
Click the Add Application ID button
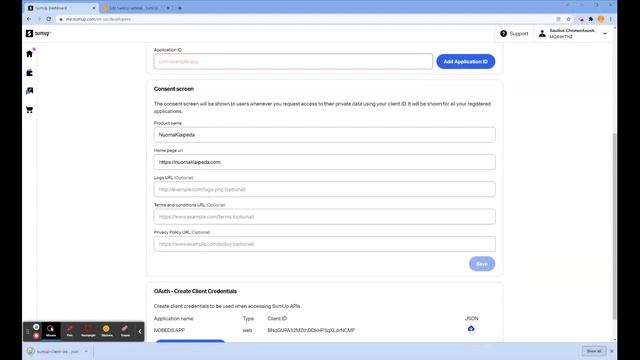click(x=466, y=62)
